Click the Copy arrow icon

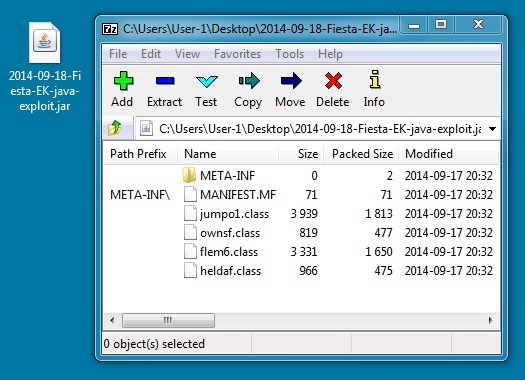(249, 81)
